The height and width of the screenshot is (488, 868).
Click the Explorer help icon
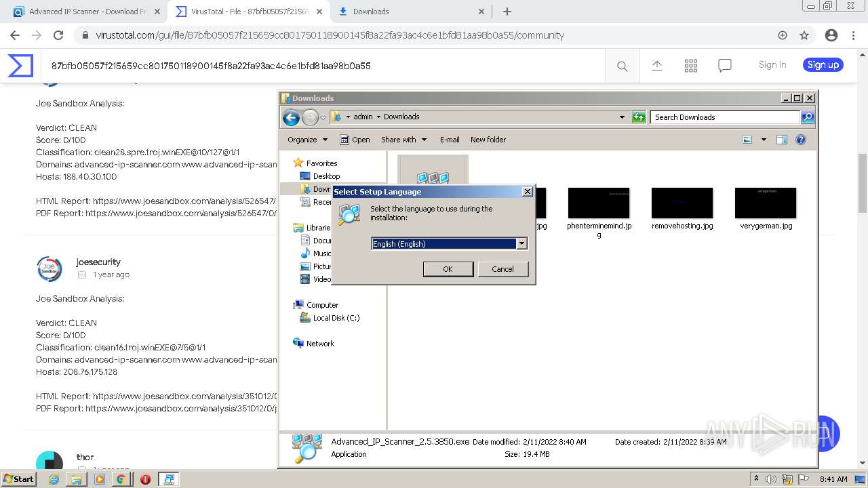[801, 140]
